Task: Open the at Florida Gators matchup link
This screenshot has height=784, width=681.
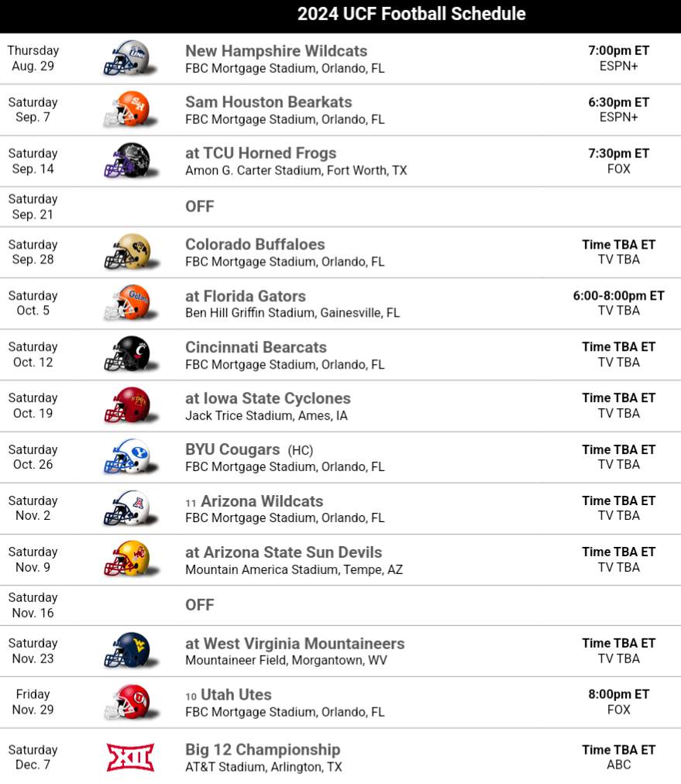Action: pos(245,296)
